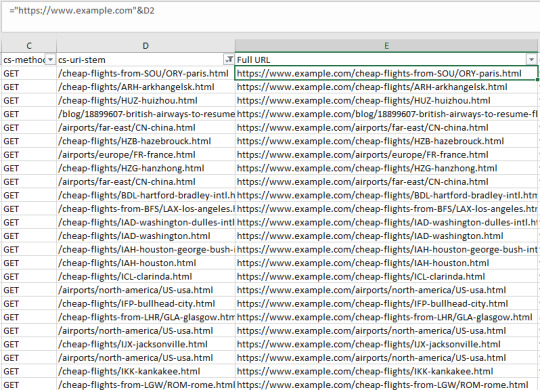Select the GET cell in the HUZ-huizhou row
Screen dimensions: 540x390
[29, 101]
